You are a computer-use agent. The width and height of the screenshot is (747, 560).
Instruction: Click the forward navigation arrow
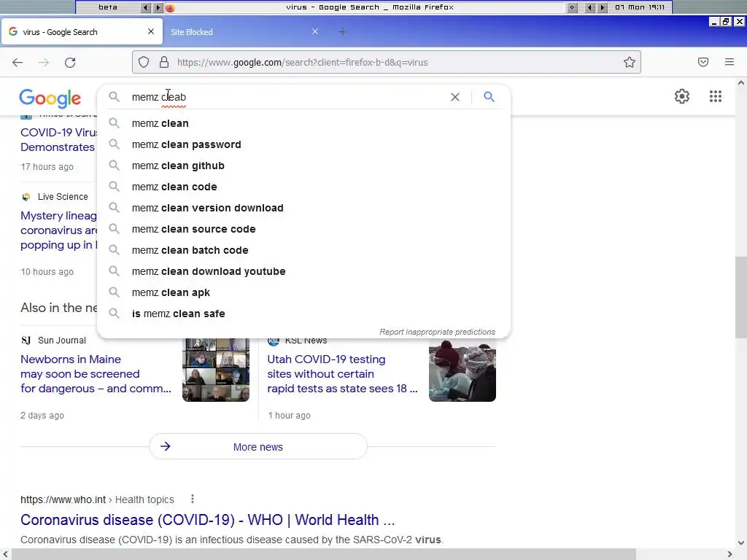click(x=44, y=63)
